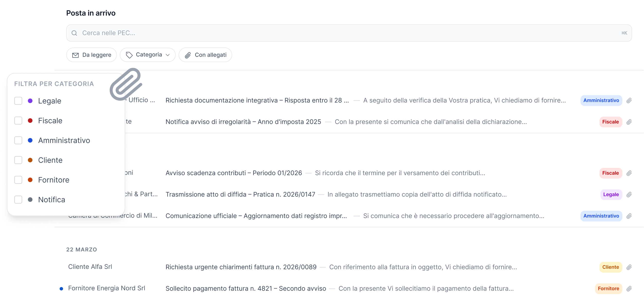Screen dimensions: 644x296
Task: Click the Categoria chevron arrow
Action: (168, 55)
